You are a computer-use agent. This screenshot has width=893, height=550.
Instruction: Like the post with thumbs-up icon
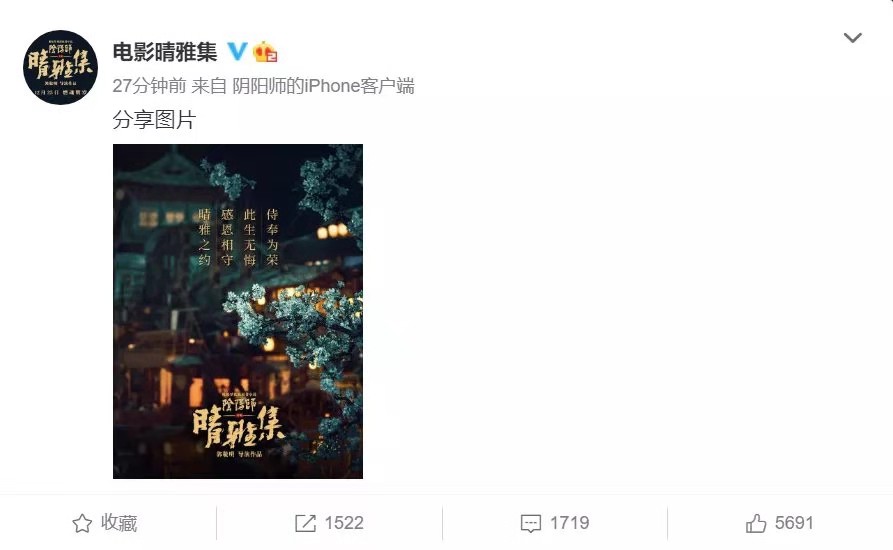756,523
